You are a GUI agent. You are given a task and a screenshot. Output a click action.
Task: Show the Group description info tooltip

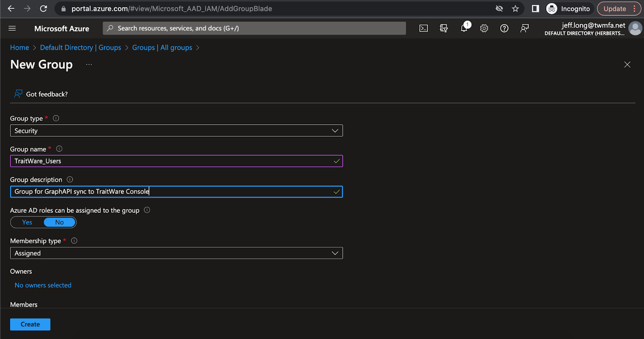coord(70,179)
